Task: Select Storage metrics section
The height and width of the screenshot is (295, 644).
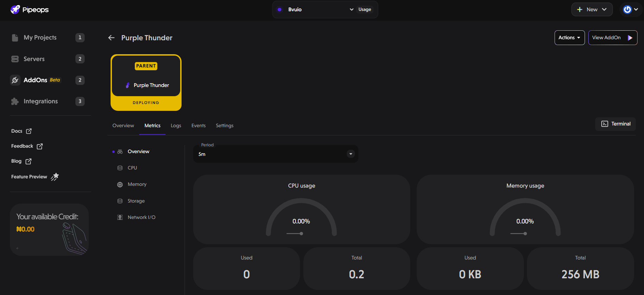Action: click(136, 201)
